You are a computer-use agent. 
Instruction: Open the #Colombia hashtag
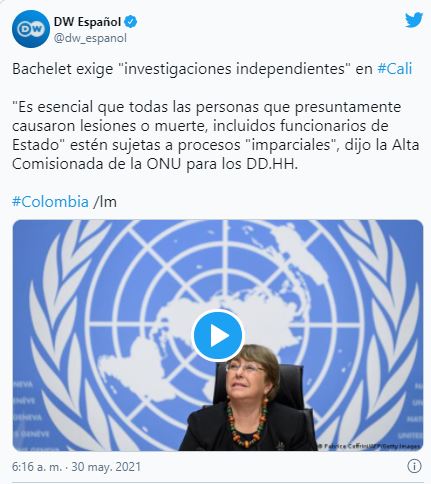pyautogui.click(x=50, y=202)
